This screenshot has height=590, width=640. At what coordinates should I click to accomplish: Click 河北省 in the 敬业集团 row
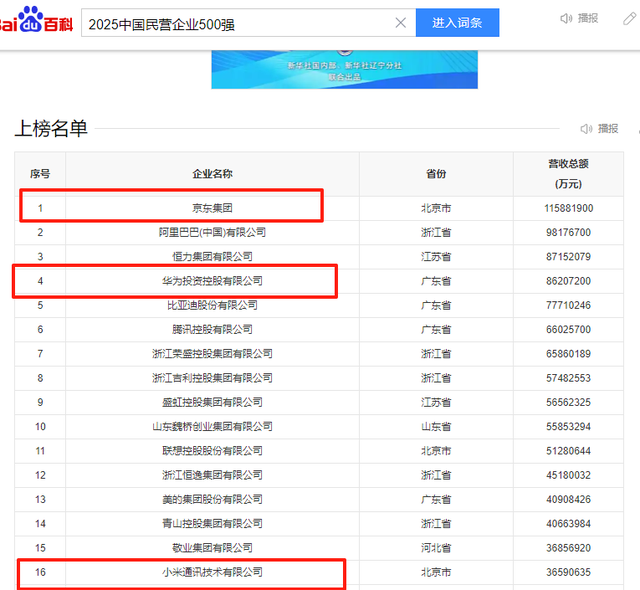tap(436, 548)
